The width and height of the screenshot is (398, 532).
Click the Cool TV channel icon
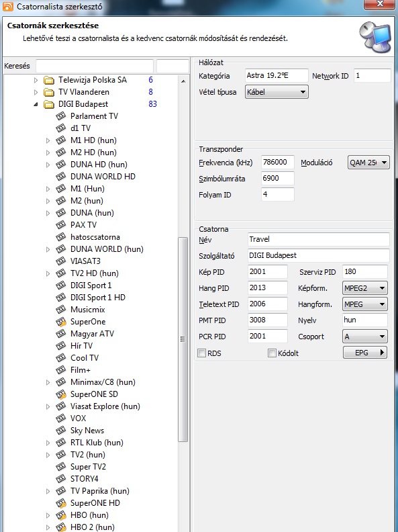click(60, 358)
